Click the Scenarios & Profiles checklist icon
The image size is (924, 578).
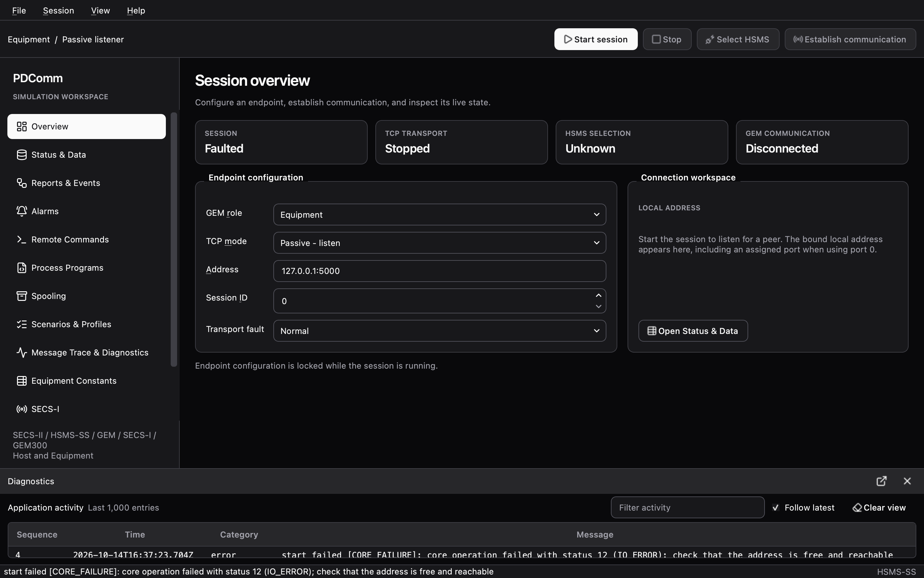click(x=22, y=325)
